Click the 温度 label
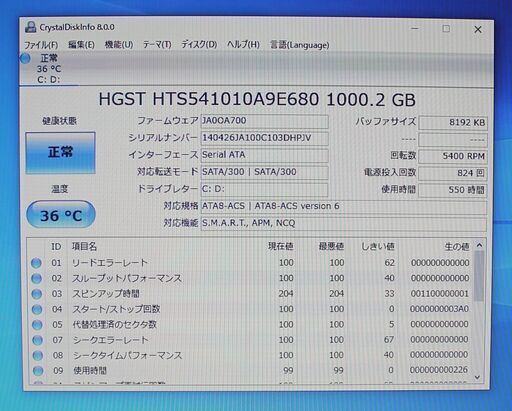Image resolution: width=512 pixels, height=411 pixels. pyautogui.click(x=60, y=189)
